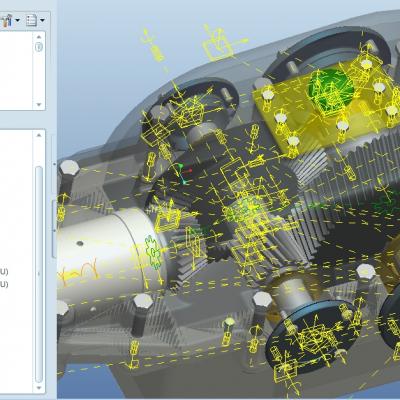This screenshot has width=400, height=400.
Task: Expand the Show list icon dropdown arrow
Action: click(x=42, y=20)
